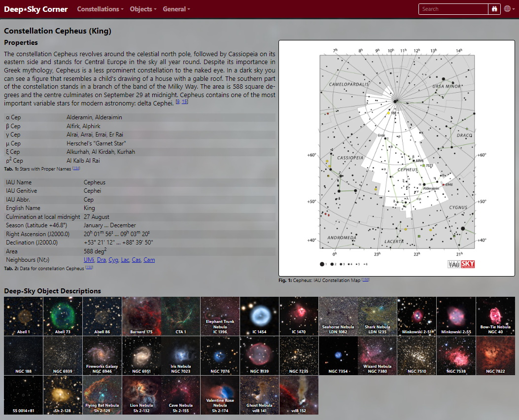
Task: Expand the Objects dropdown menu
Action: pyautogui.click(x=143, y=9)
